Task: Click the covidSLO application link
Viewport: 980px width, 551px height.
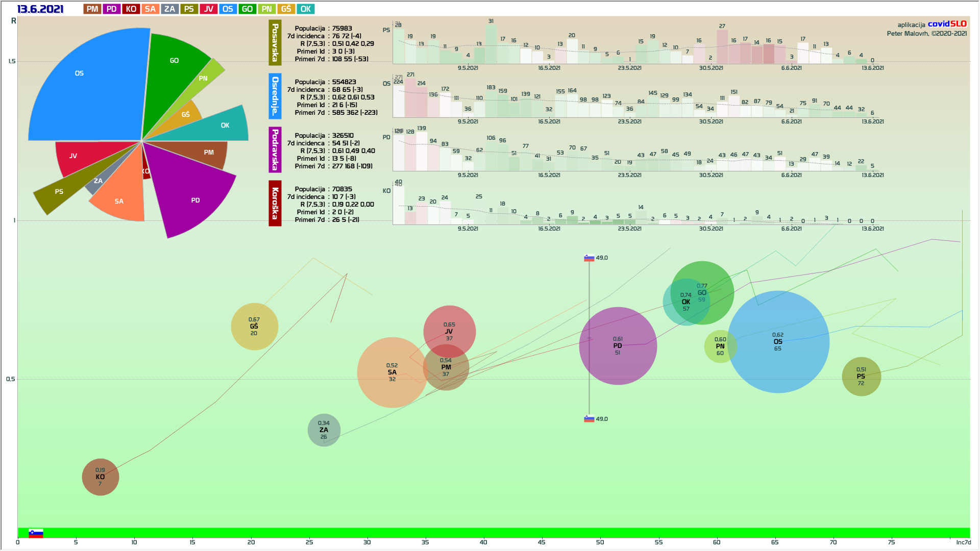Action: 947,24
